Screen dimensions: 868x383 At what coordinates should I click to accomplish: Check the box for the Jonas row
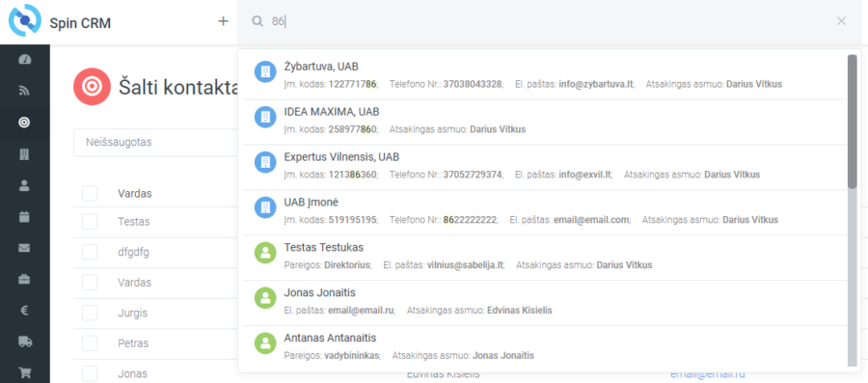(x=90, y=373)
